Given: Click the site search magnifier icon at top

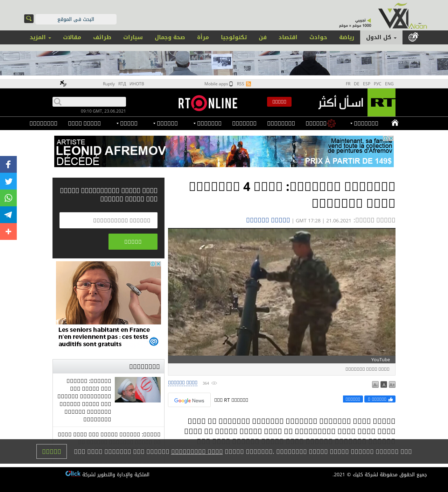Looking at the screenshot, I should pyautogui.click(x=29, y=19).
